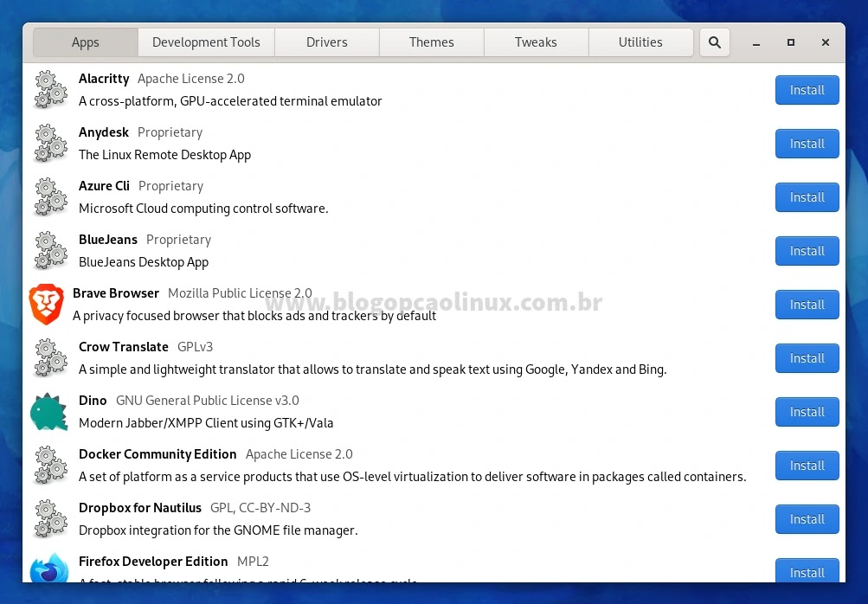
Task: Select the Alacritty app name
Action: [104, 79]
